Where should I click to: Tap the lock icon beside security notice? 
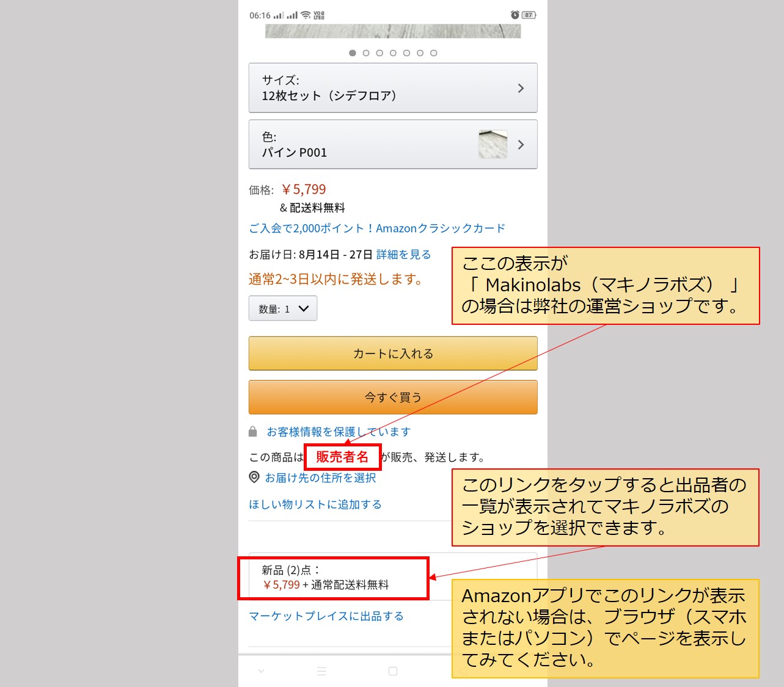click(253, 432)
